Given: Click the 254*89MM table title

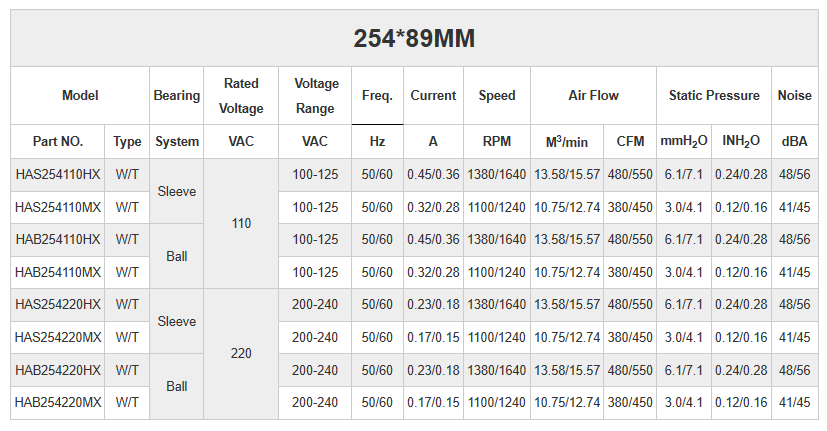Looking at the screenshot, I should [413, 39].
